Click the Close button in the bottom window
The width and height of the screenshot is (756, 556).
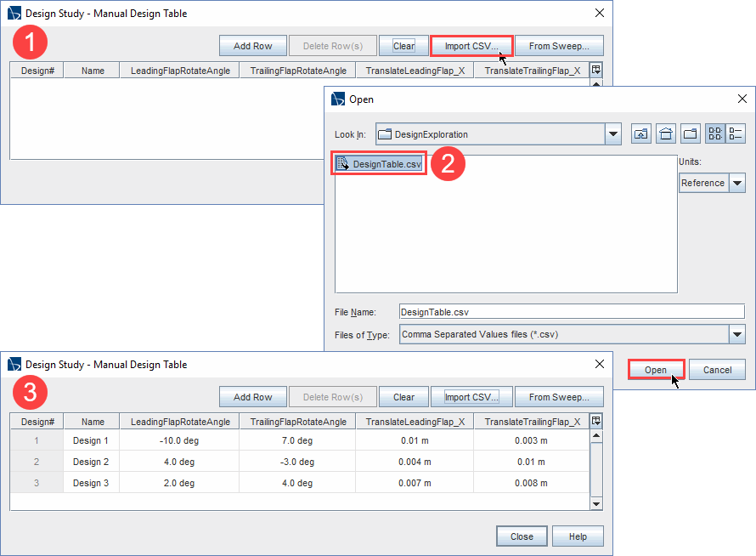522,536
